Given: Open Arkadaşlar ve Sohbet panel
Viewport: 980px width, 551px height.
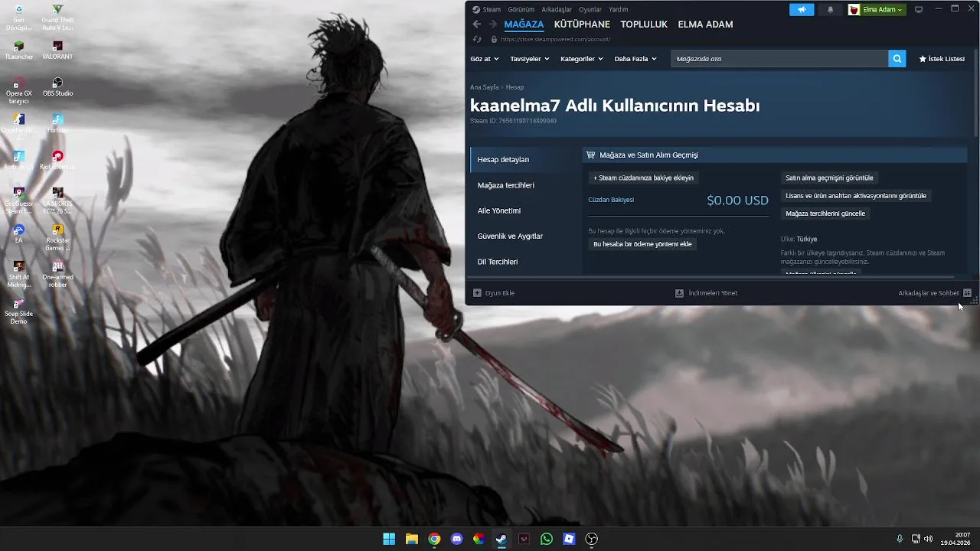Looking at the screenshot, I should [x=935, y=293].
